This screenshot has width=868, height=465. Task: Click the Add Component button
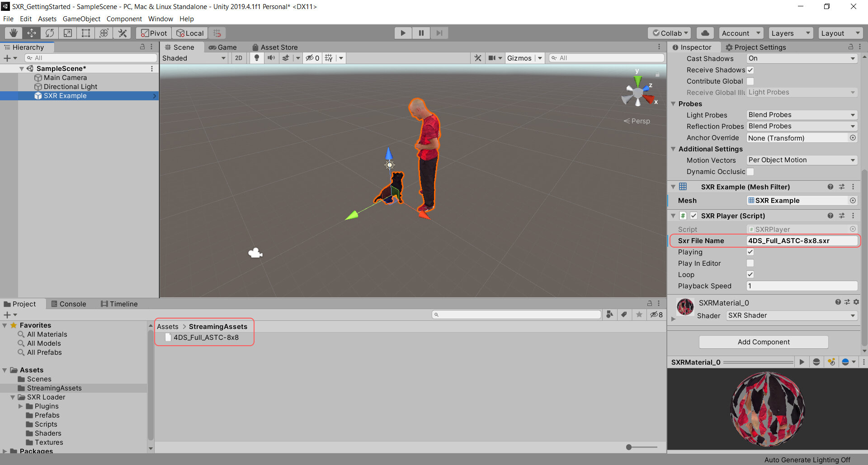[x=764, y=342]
